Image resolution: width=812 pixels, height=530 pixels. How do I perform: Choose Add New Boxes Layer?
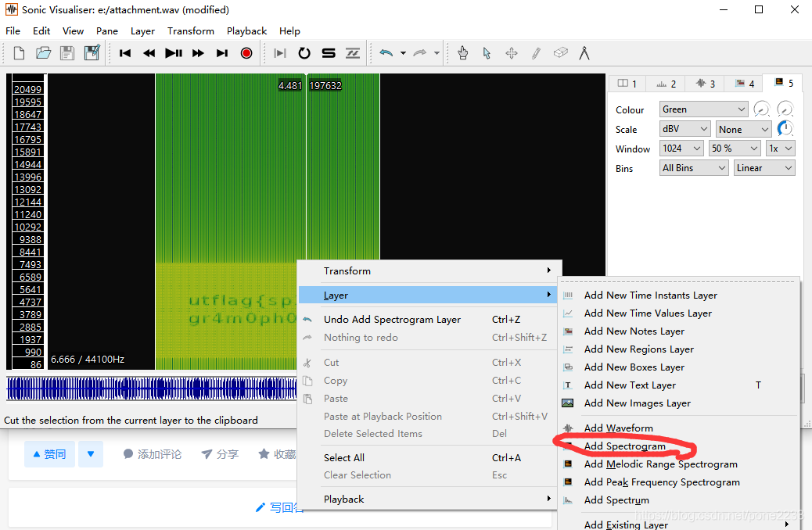[678, 367]
